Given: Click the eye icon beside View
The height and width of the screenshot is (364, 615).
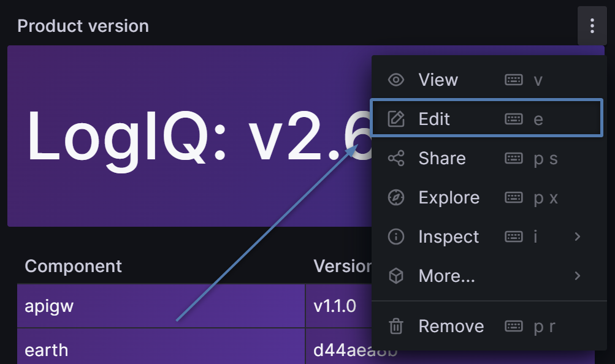Looking at the screenshot, I should [397, 80].
